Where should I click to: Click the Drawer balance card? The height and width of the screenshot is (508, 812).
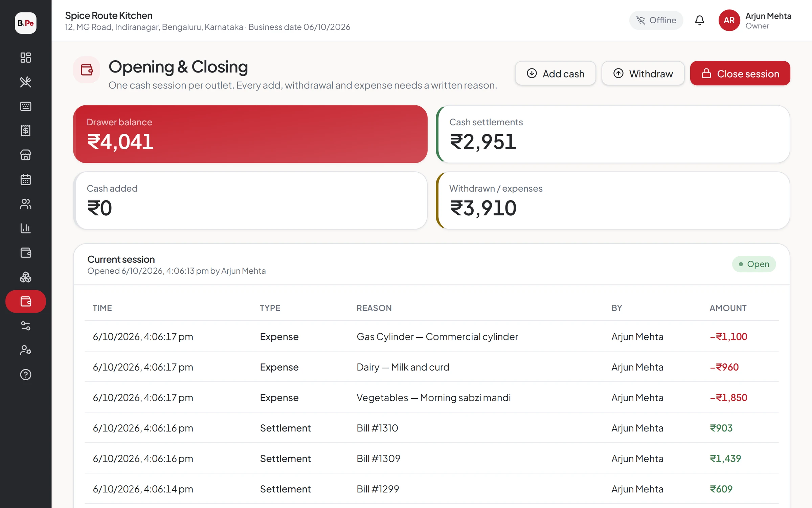pos(250,134)
